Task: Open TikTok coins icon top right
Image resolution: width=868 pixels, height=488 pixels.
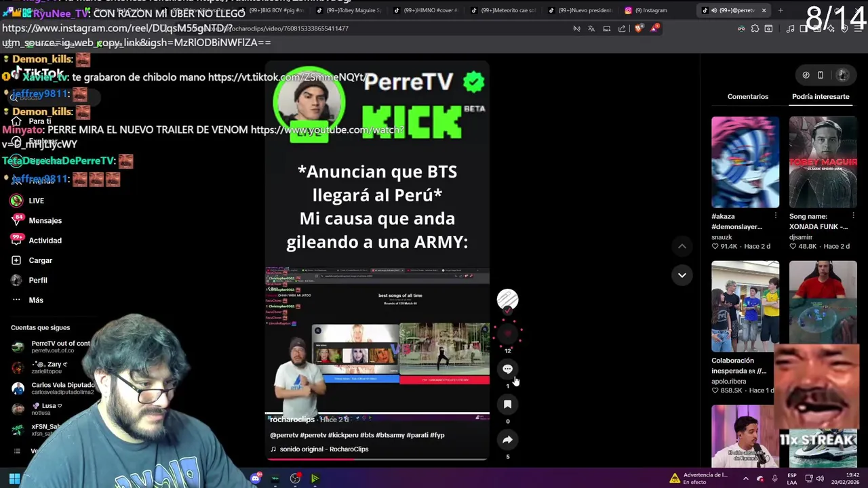Action: tap(806, 75)
